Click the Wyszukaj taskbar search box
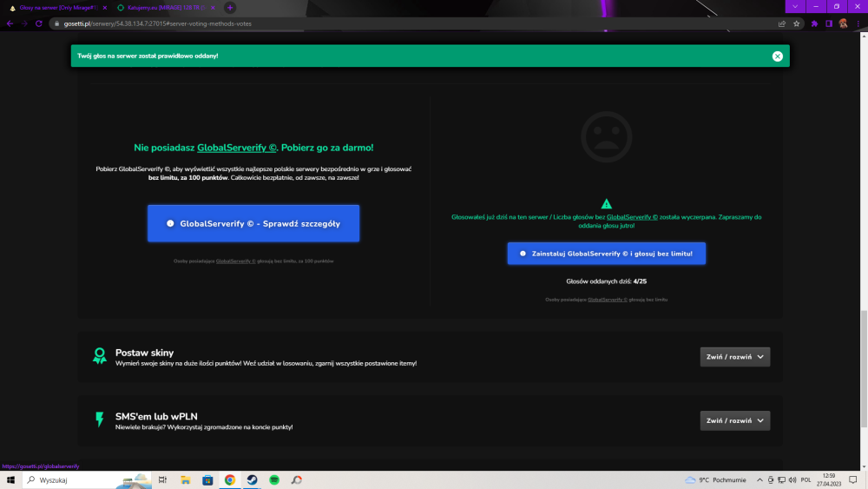Screen dimensions: 868x489 pyautogui.click(x=87, y=480)
